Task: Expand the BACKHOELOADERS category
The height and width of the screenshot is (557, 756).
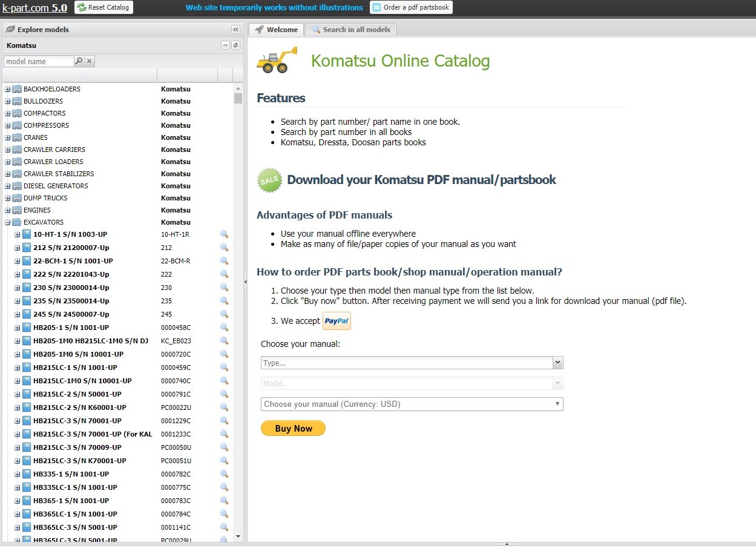Action: pyautogui.click(x=8, y=89)
